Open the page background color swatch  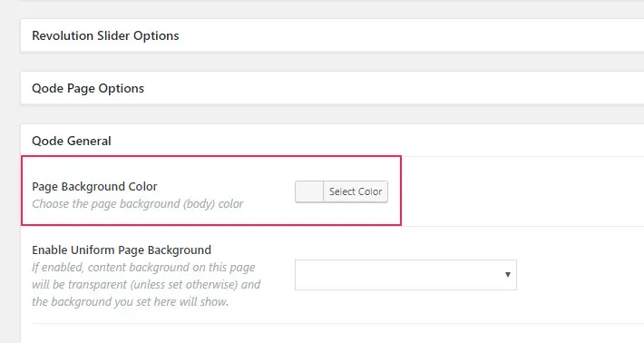(x=309, y=191)
